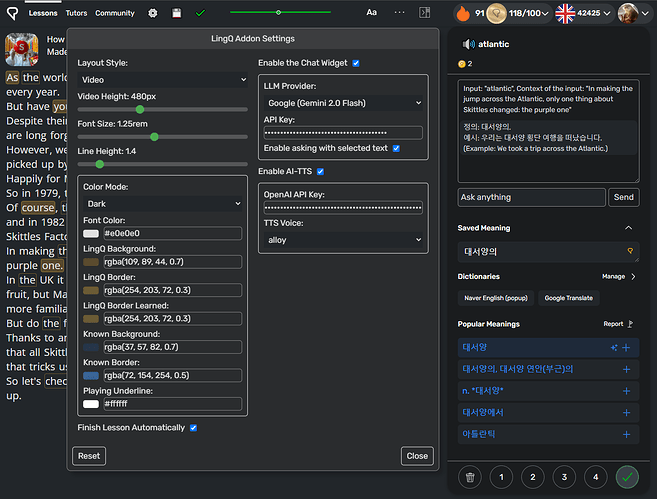657x499 pixels.
Task: Click the Send button in chat
Action: click(623, 197)
